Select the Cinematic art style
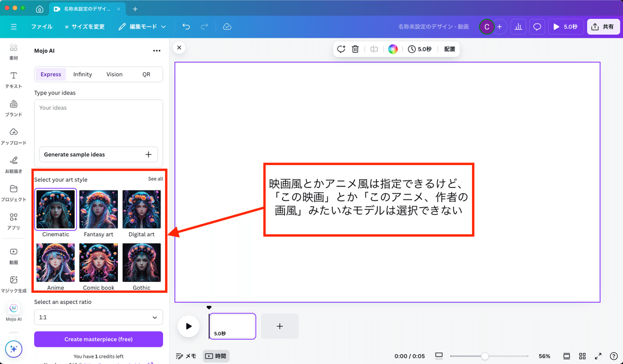Viewport: 623px width, 364px height. [56, 209]
